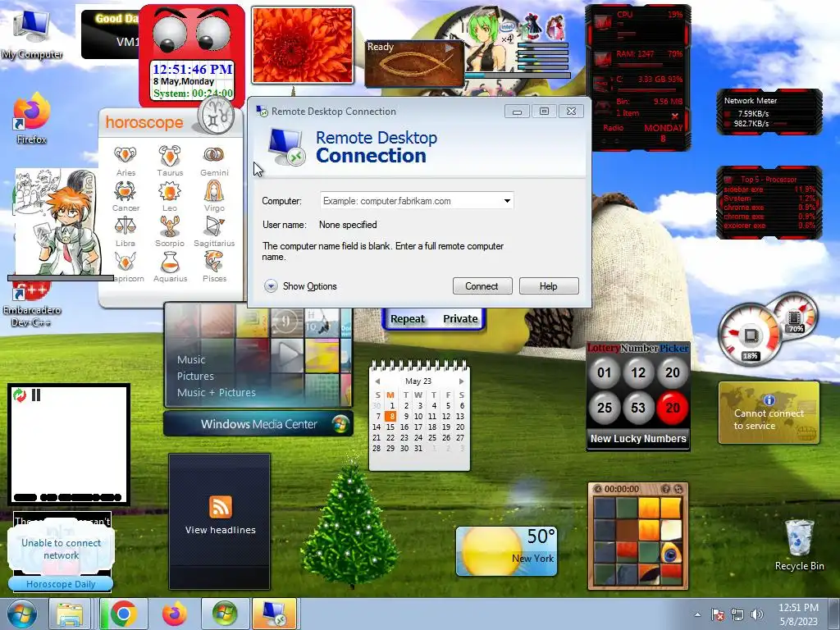Open the Recycle Bin desktop icon

coord(799,545)
